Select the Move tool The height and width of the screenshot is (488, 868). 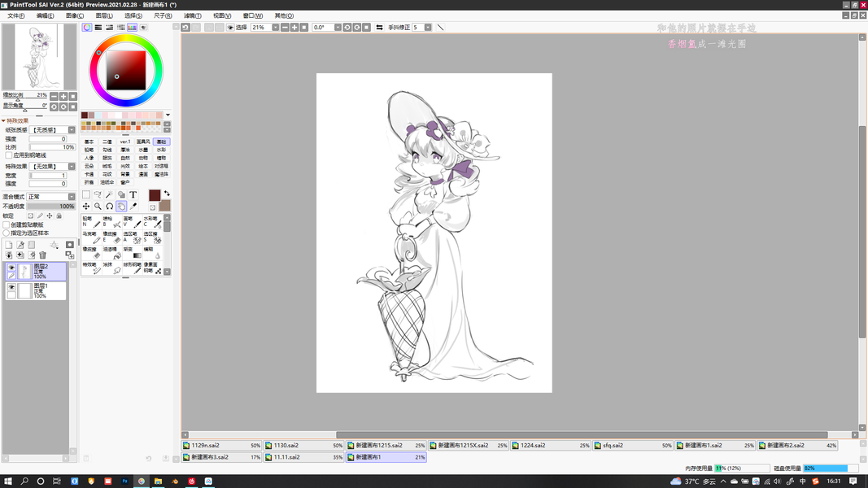(86, 207)
